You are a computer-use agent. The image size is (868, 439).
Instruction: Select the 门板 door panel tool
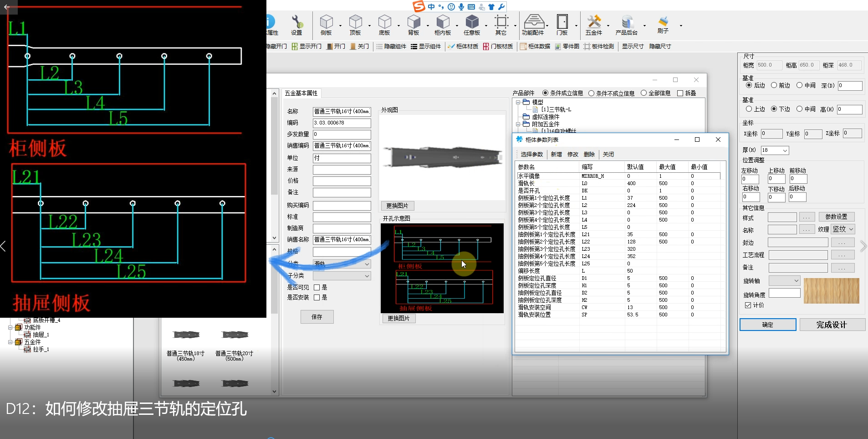click(x=562, y=25)
